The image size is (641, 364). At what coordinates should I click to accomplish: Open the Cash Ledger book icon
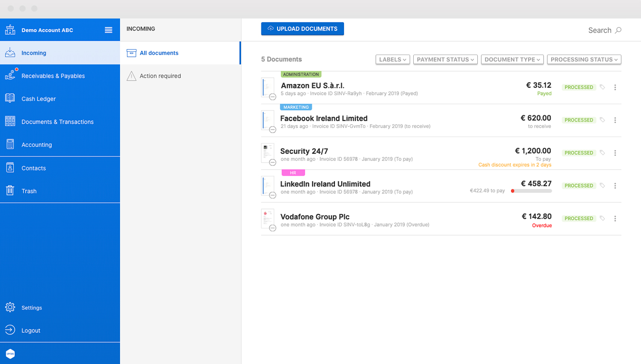[10, 98]
